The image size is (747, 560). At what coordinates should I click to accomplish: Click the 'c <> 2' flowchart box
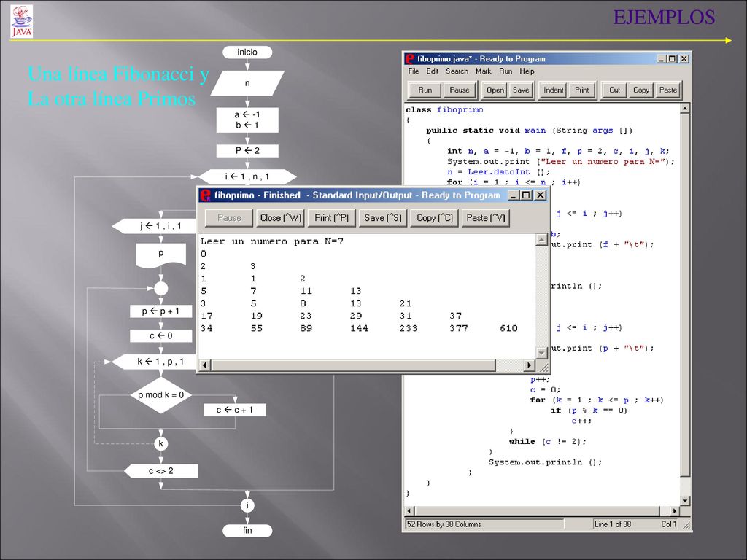161,471
